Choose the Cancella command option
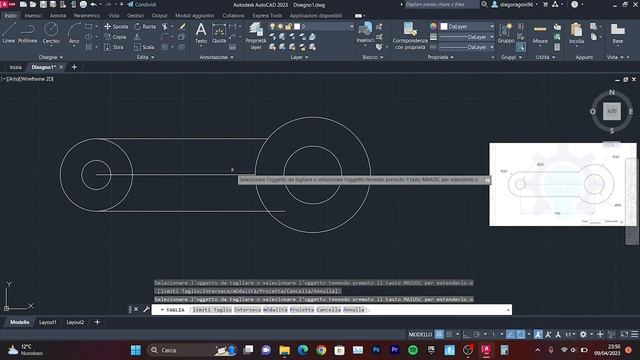This screenshot has width=640, height=360. pyautogui.click(x=328, y=310)
